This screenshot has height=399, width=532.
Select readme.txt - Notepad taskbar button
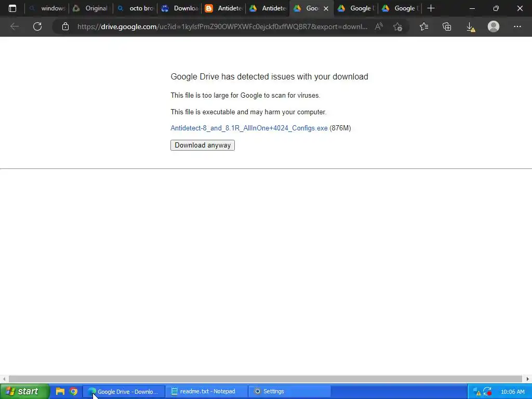[207, 392]
